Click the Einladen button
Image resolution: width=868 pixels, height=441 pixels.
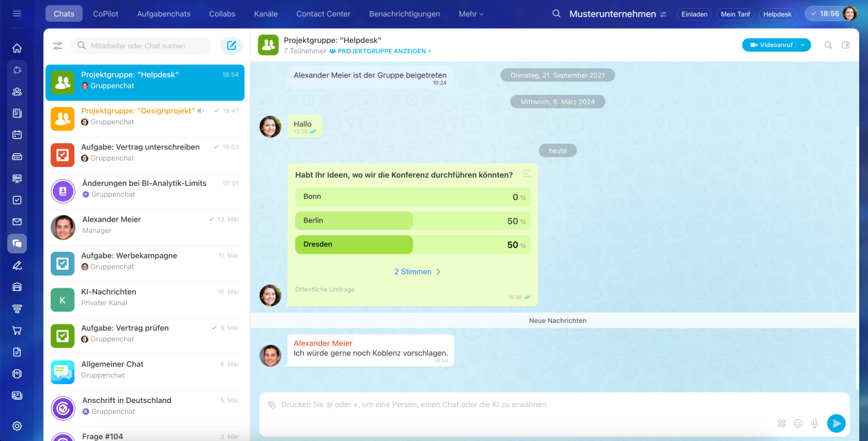pos(694,14)
